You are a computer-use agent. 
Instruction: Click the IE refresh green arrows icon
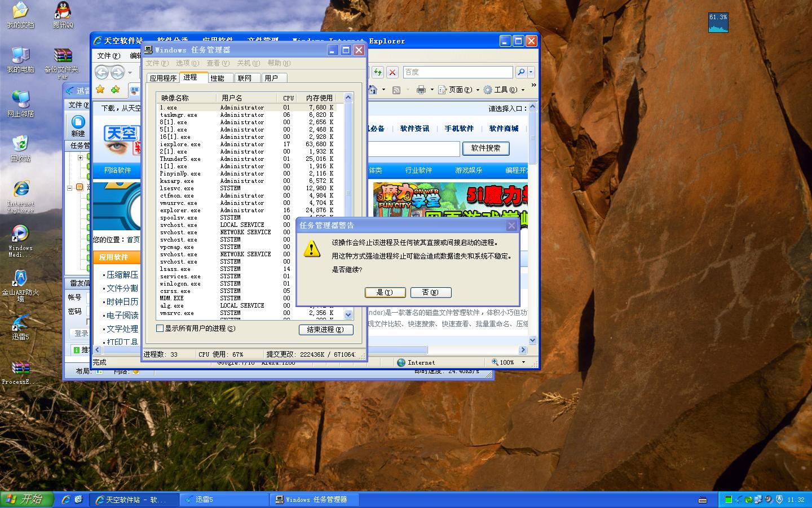click(377, 72)
